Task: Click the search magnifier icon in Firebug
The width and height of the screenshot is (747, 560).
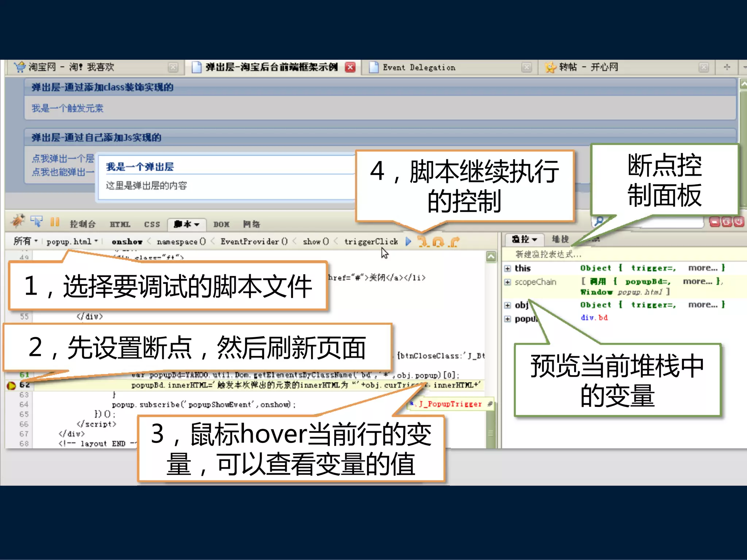Action: pyautogui.click(x=599, y=221)
